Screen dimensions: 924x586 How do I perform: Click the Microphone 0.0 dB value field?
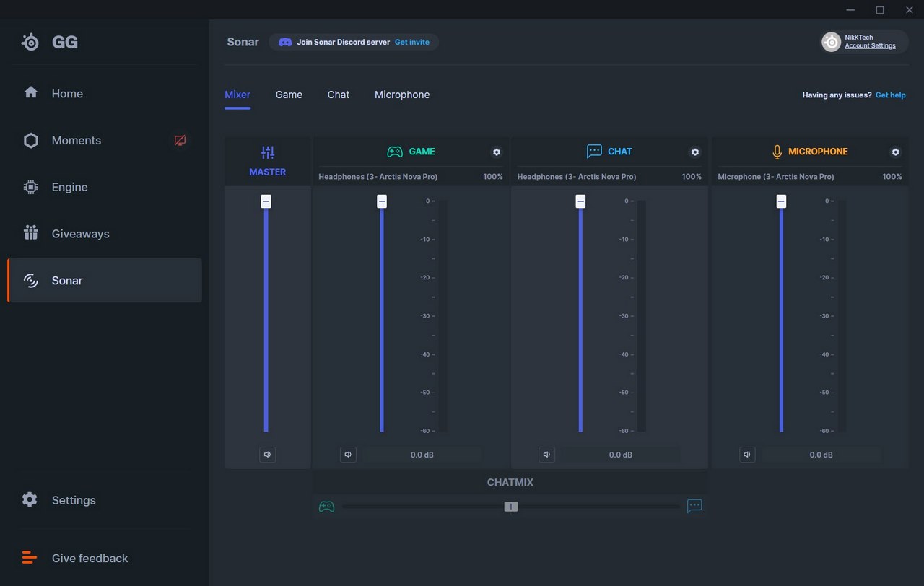coord(821,455)
